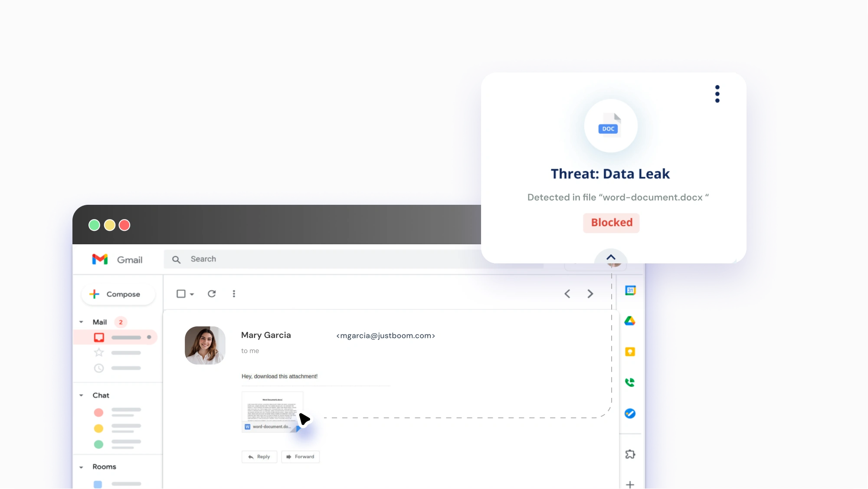Collapse the Mail section arrow
Image resolution: width=868 pixels, height=489 pixels.
(x=81, y=322)
